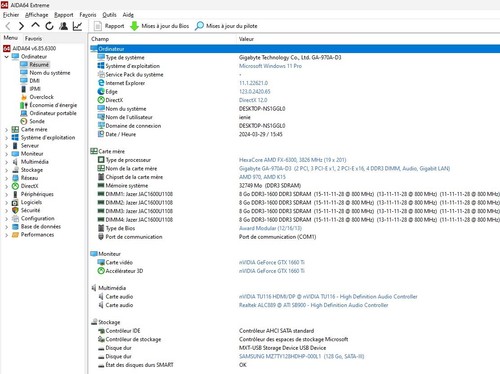Go back with the left arrow toolbar icon

coord(8,26)
